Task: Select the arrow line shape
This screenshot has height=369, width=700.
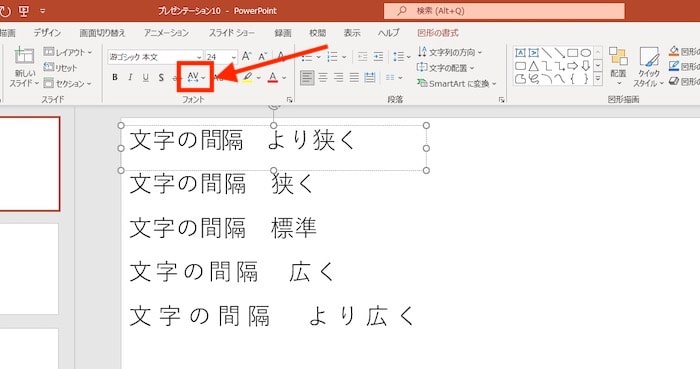Action: pyautogui.click(x=559, y=53)
